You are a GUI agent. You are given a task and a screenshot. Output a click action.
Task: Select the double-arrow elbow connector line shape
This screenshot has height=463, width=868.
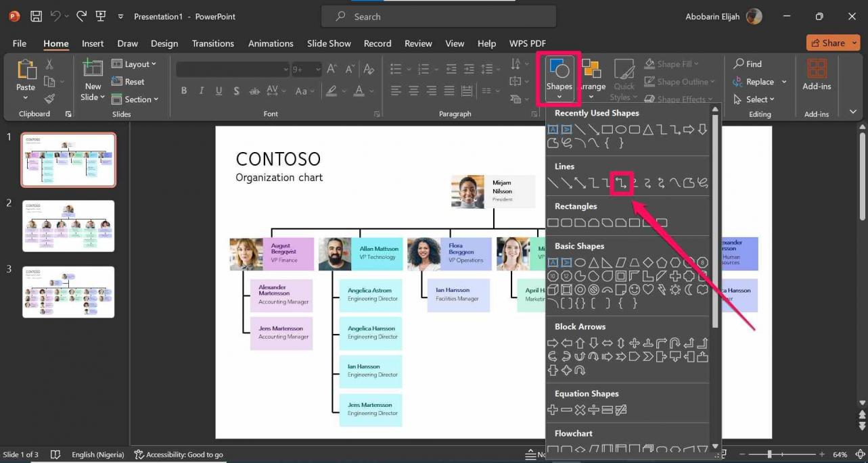pos(621,182)
